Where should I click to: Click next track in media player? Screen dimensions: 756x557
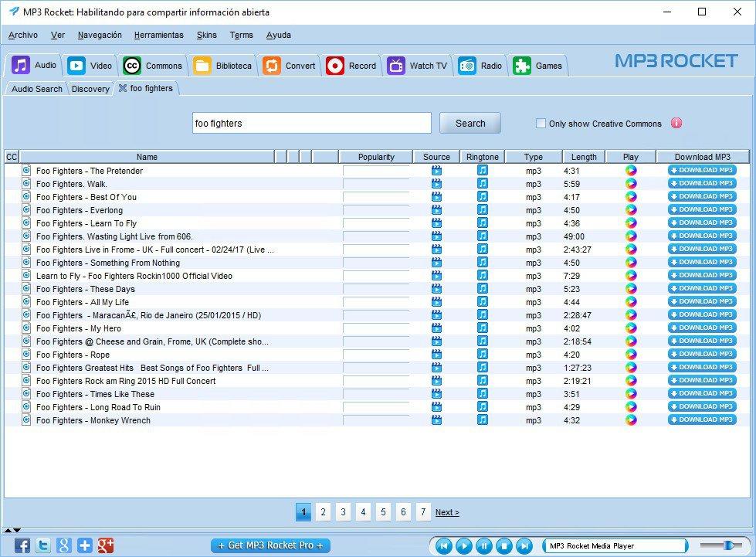coord(524,546)
